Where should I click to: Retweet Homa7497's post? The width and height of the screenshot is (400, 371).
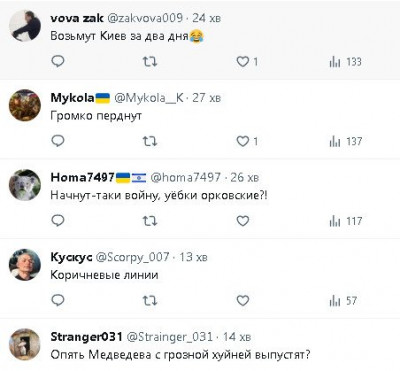point(150,221)
